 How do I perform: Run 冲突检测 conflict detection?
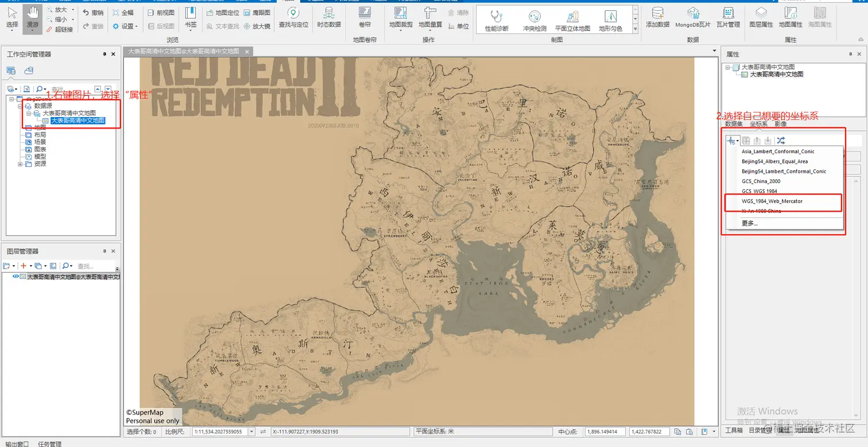534,21
